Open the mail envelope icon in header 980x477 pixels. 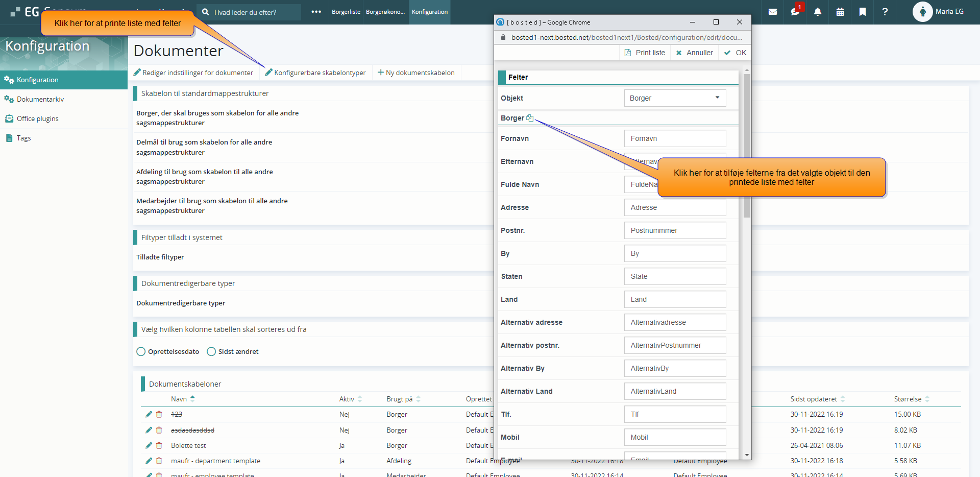[773, 12]
